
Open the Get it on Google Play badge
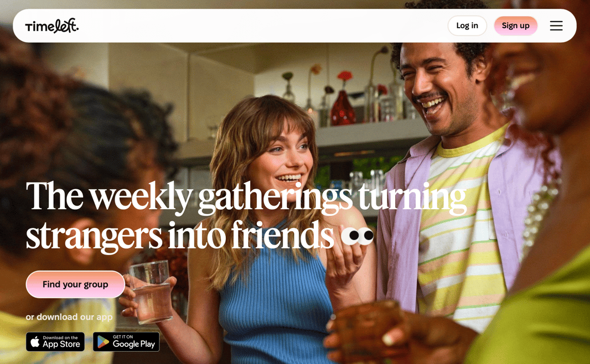click(126, 342)
